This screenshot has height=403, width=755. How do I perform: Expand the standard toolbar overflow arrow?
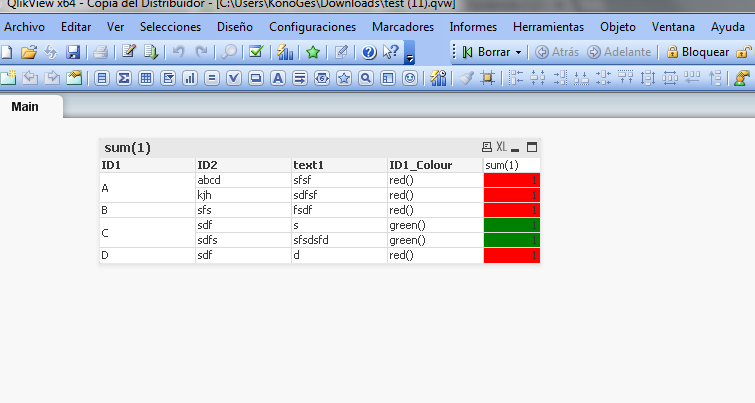click(410, 59)
